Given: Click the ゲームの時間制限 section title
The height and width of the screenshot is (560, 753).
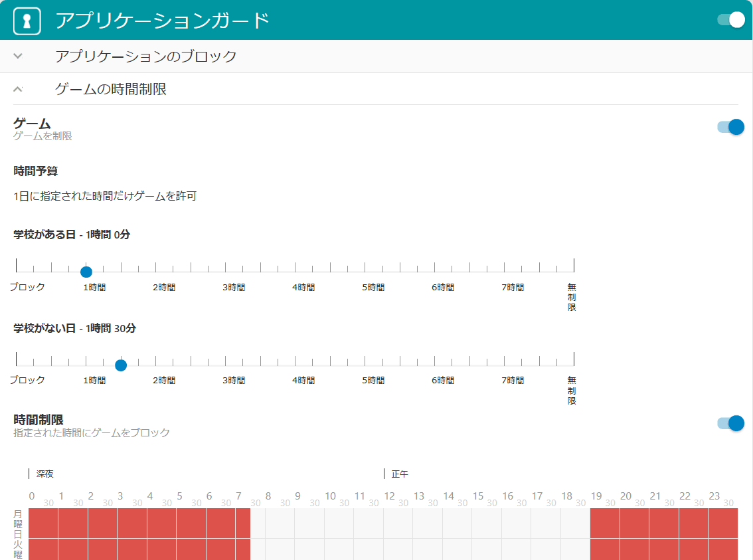Looking at the screenshot, I should click(111, 89).
